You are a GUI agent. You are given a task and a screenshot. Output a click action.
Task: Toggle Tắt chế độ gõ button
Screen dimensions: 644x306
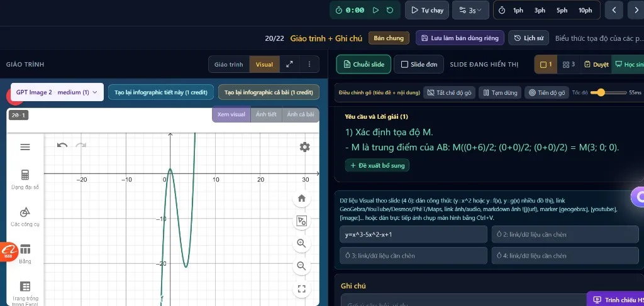449,93
